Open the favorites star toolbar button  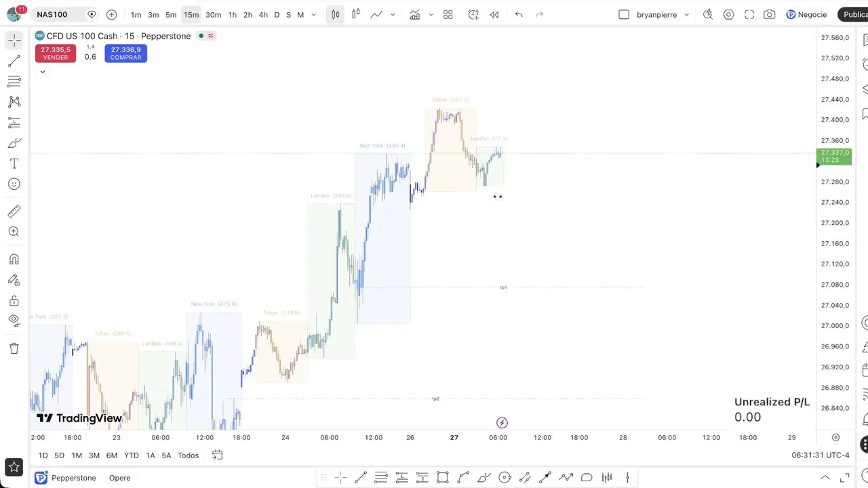(x=14, y=466)
